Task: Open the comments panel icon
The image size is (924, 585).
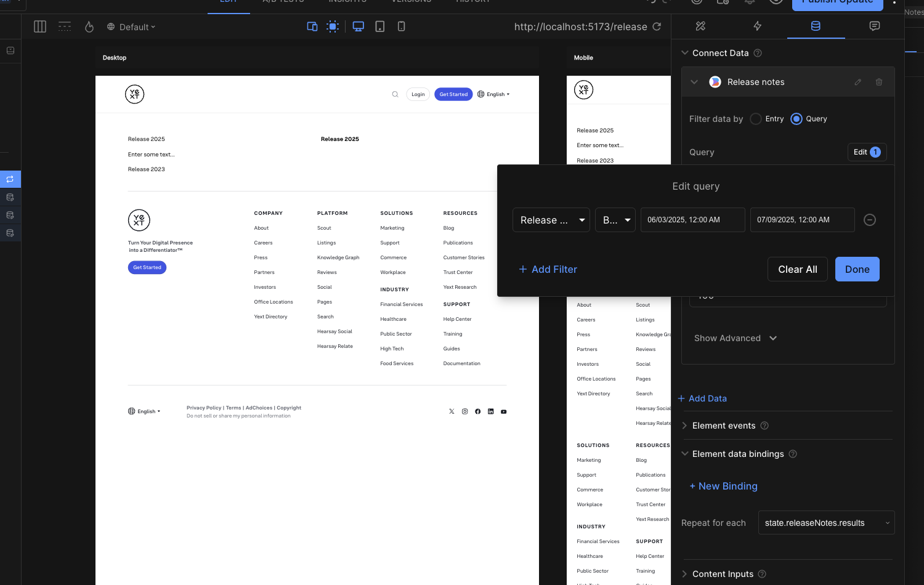Action: pyautogui.click(x=874, y=26)
